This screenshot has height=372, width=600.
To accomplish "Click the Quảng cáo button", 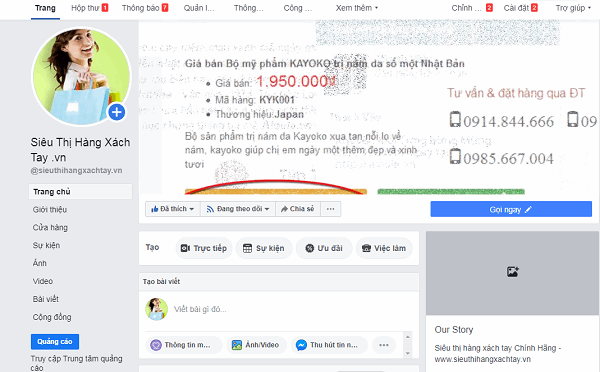I will [55, 341].
